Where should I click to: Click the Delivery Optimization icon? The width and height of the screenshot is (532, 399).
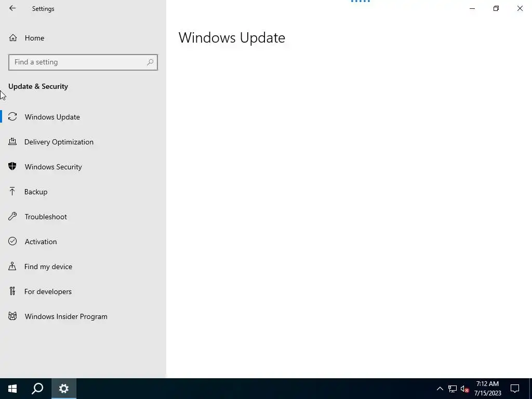pyautogui.click(x=12, y=141)
